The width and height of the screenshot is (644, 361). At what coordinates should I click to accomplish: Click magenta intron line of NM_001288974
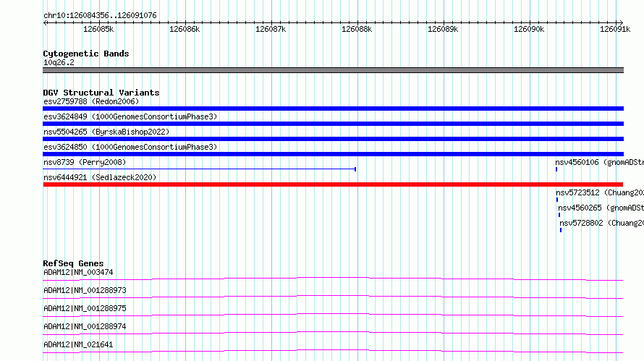pyautogui.click(x=333, y=333)
